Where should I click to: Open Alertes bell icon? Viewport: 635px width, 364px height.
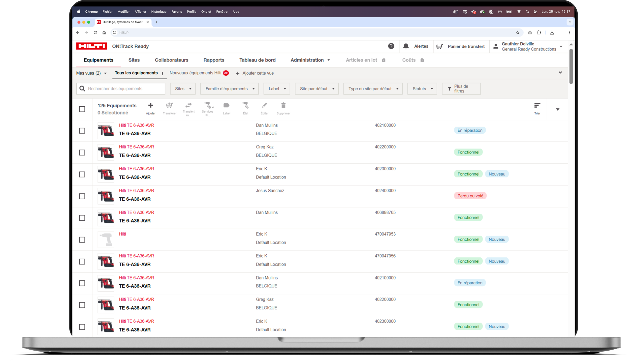(x=406, y=46)
